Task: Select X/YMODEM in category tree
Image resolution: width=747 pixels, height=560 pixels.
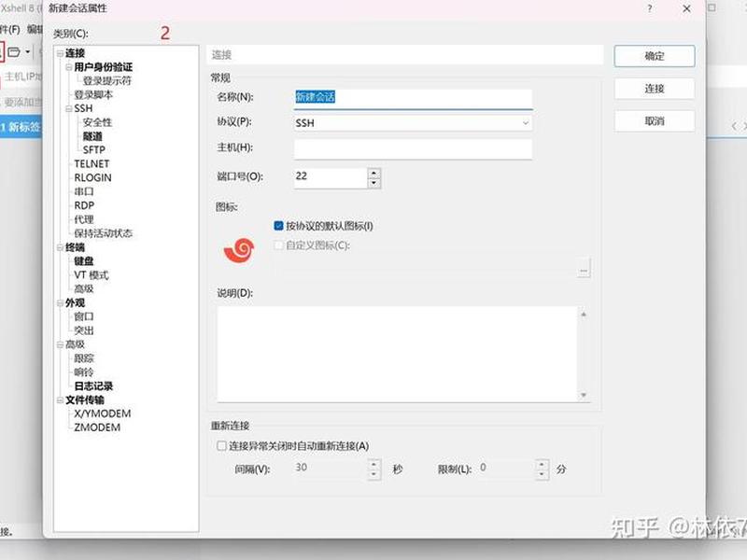Action: (x=103, y=413)
